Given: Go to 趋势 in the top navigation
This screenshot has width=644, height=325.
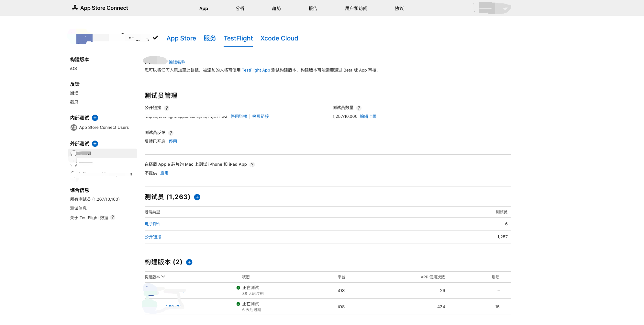Looking at the screenshot, I should [x=276, y=8].
